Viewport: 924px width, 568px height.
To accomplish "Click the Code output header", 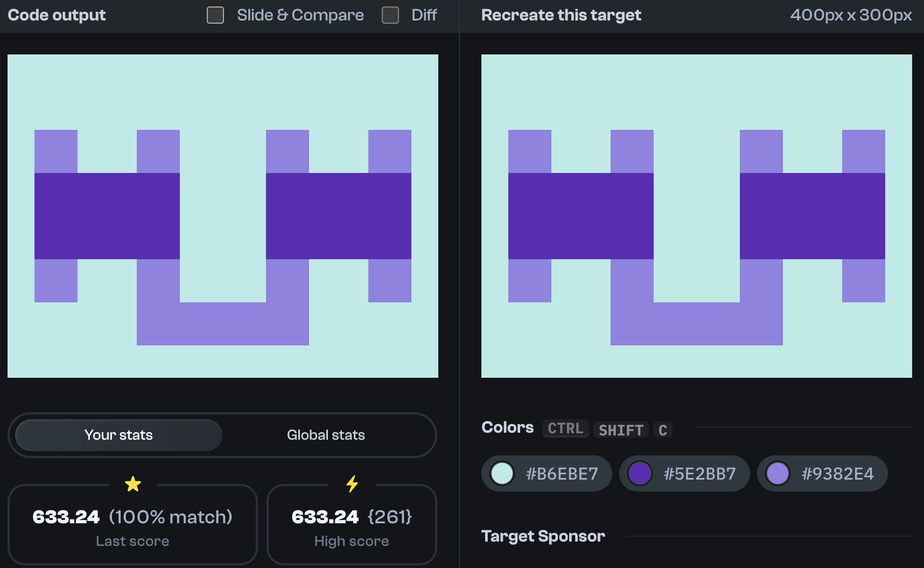I will coord(55,15).
